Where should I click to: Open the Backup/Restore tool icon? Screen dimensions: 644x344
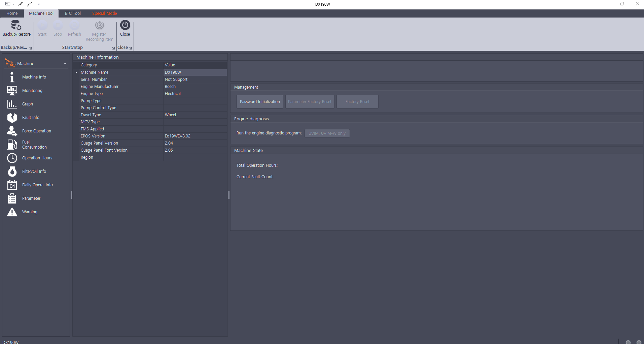pyautogui.click(x=16, y=25)
